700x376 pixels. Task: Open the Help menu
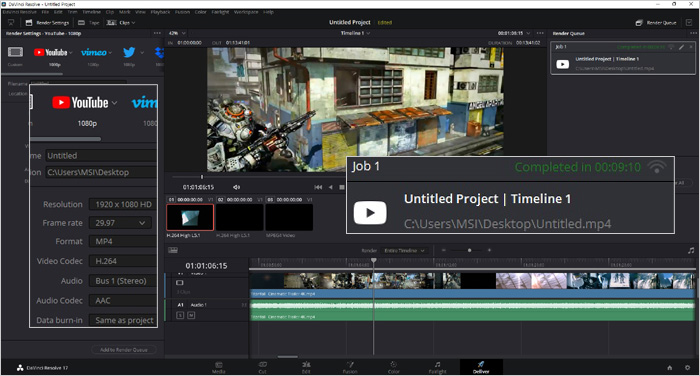268,12
